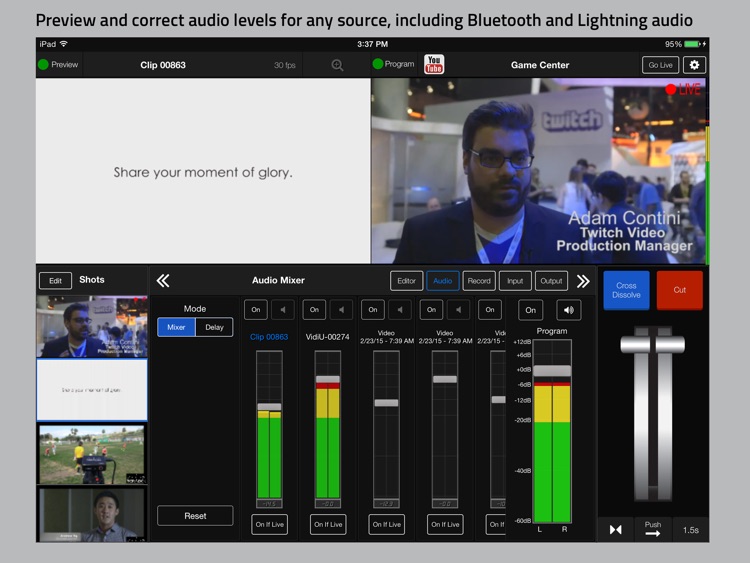Switch to Audio tab
Screen dimensions: 750x563
[x=442, y=281]
